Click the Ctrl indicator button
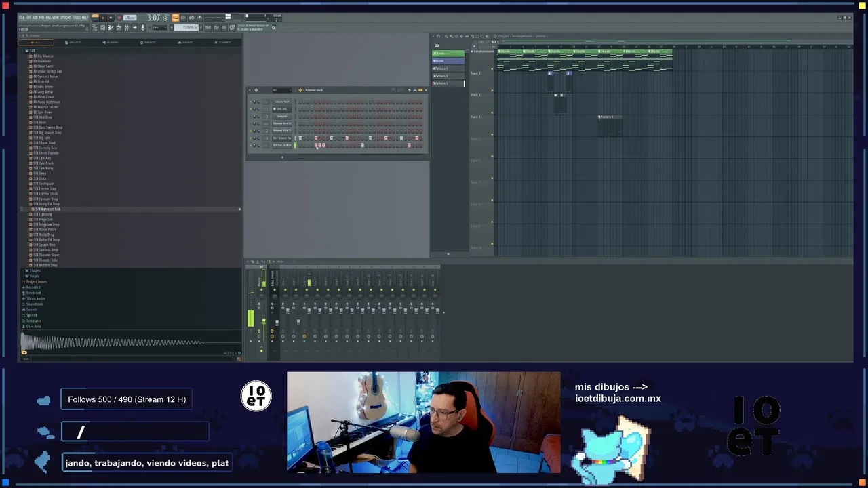868x488 pixels. click(216, 27)
